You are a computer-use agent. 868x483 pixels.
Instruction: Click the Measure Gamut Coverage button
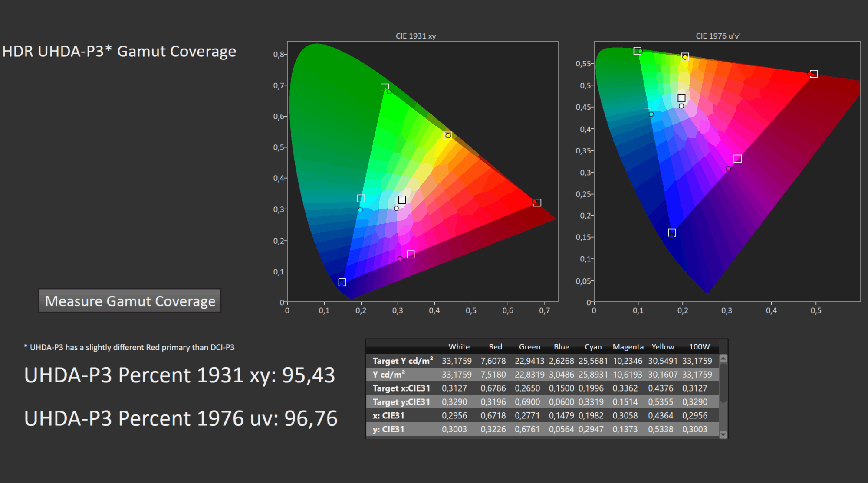coord(130,301)
